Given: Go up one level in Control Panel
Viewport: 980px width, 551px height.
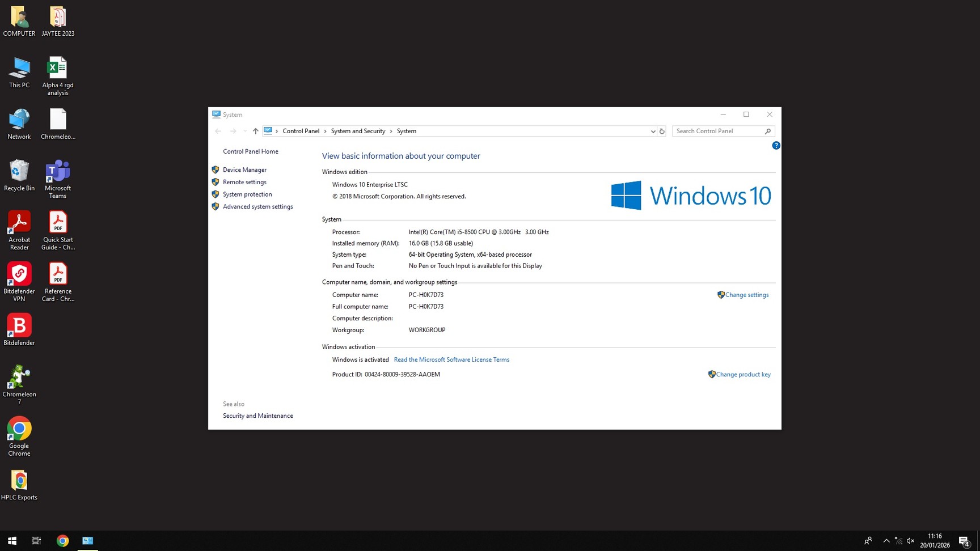Looking at the screenshot, I should coord(255,131).
